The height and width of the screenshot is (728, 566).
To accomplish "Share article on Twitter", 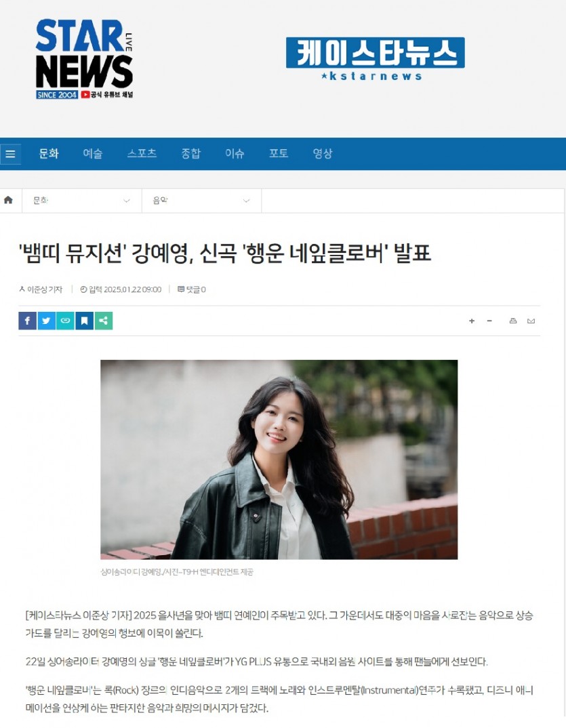I will 46,321.
